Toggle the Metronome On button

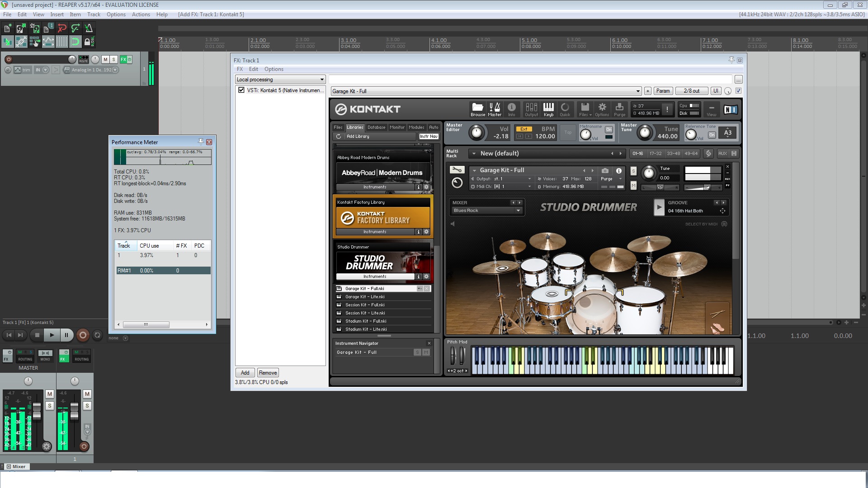(x=609, y=130)
